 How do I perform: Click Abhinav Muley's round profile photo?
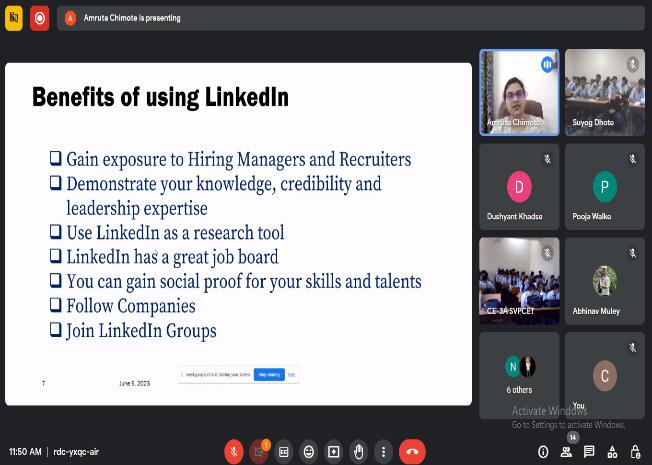pyautogui.click(x=605, y=281)
